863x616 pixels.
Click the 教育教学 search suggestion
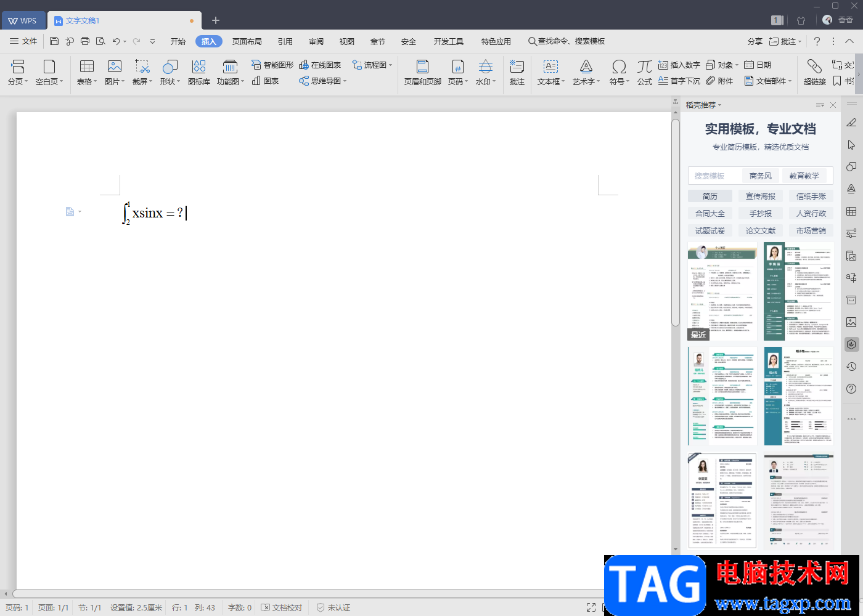tap(804, 176)
